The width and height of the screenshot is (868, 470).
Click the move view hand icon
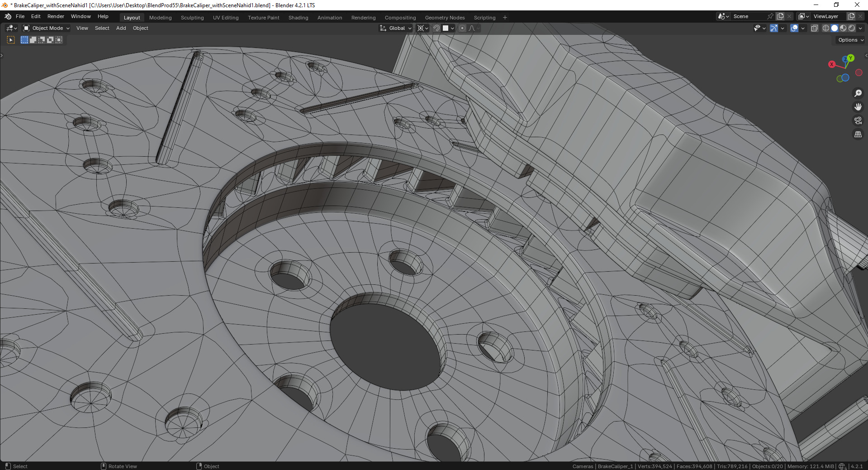(858, 107)
